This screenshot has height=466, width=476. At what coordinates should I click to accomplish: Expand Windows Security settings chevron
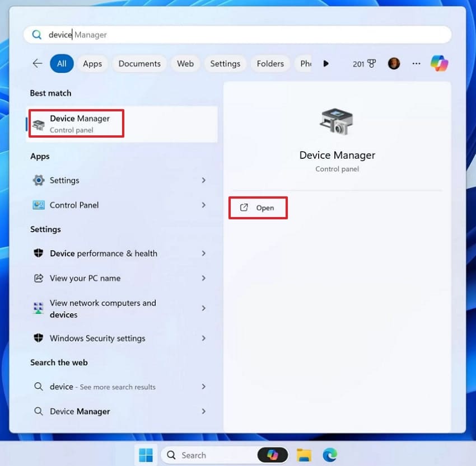pos(203,338)
